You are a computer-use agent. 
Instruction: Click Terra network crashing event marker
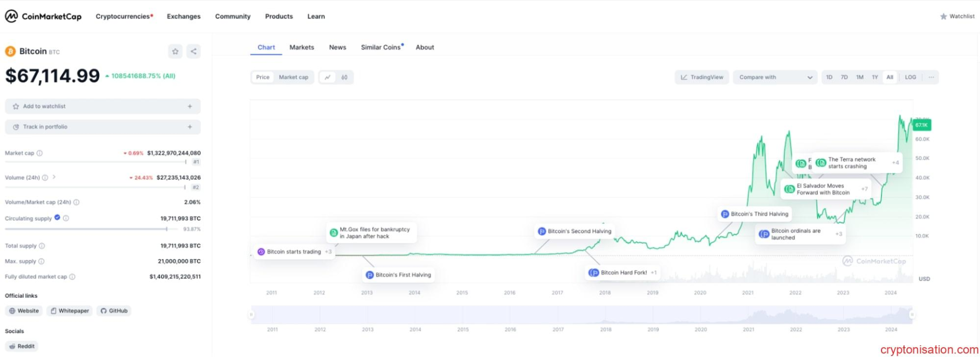point(857,163)
